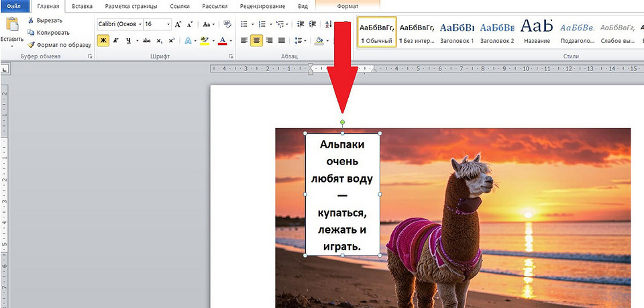Click the Align Left paragraph icon
The height and width of the screenshot is (308, 644).
pos(244,40)
